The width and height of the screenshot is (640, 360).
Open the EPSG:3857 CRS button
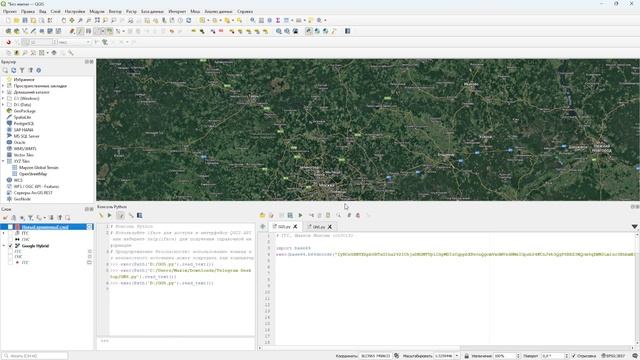click(613, 356)
